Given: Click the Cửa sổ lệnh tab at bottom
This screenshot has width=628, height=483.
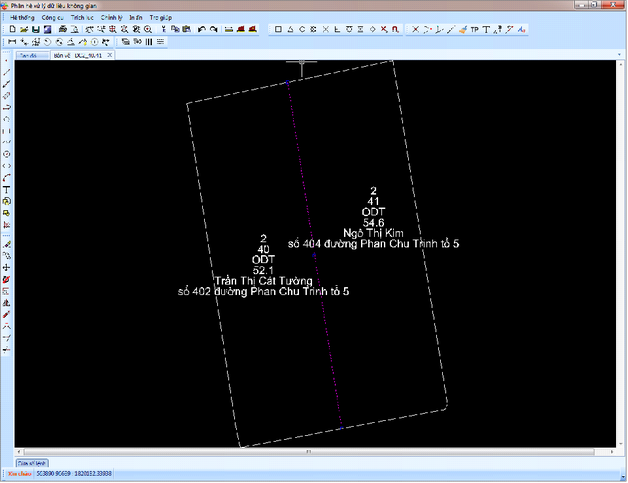Looking at the screenshot, I should pyautogui.click(x=31, y=463).
